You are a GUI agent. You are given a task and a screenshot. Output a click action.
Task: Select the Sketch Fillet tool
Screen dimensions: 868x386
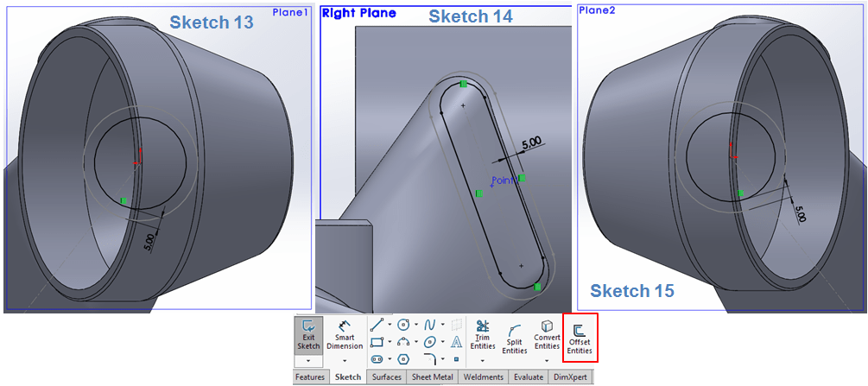[x=429, y=358]
